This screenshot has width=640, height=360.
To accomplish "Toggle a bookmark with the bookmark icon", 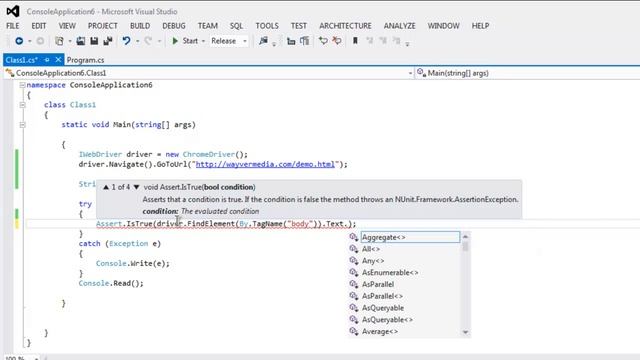I will (x=356, y=41).
